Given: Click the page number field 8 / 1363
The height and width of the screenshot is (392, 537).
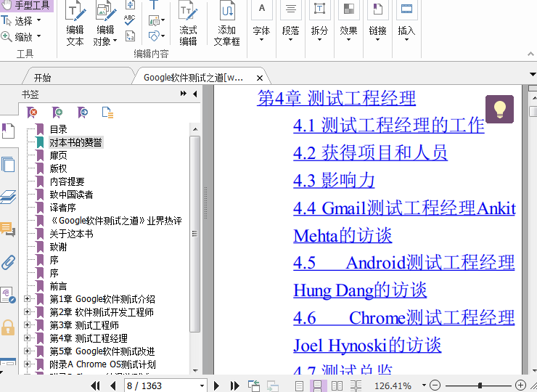Looking at the screenshot, I should (162, 386).
